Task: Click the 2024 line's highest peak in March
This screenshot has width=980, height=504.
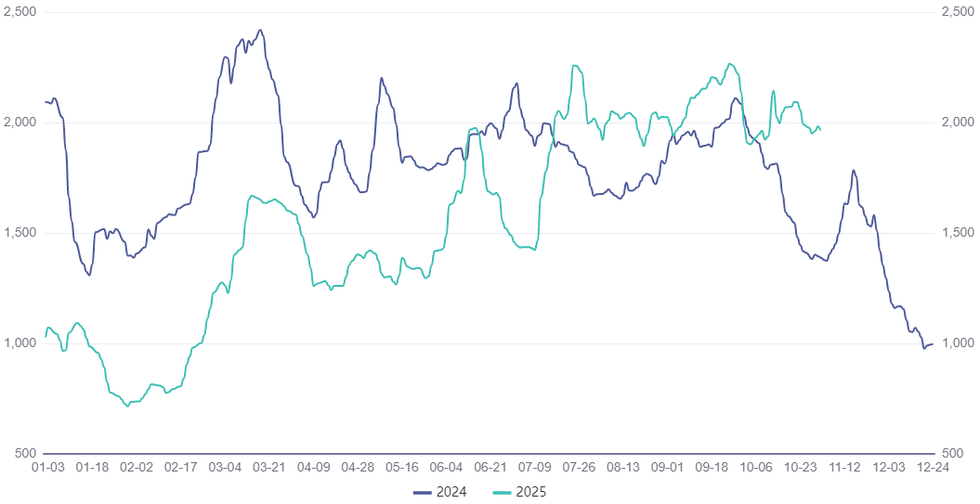Action: [260, 30]
